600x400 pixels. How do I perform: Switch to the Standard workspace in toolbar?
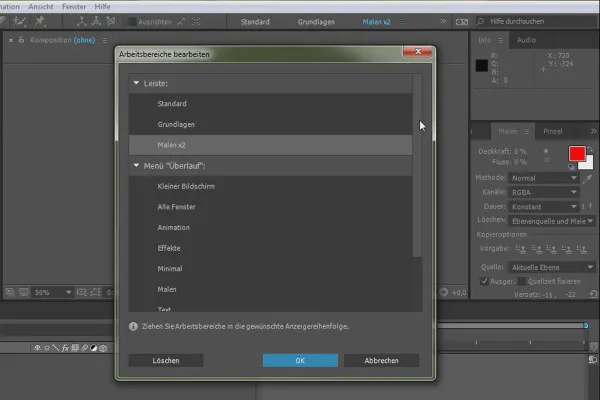click(255, 22)
